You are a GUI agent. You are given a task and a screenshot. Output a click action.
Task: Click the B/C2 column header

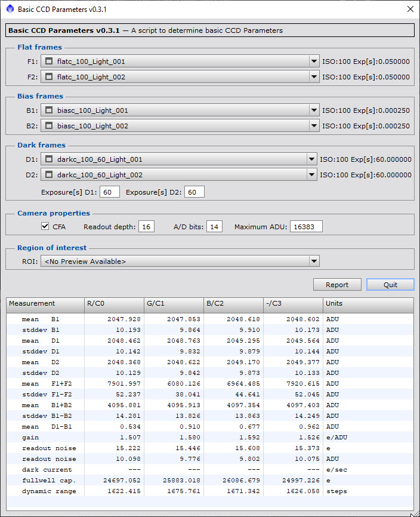[x=233, y=305]
